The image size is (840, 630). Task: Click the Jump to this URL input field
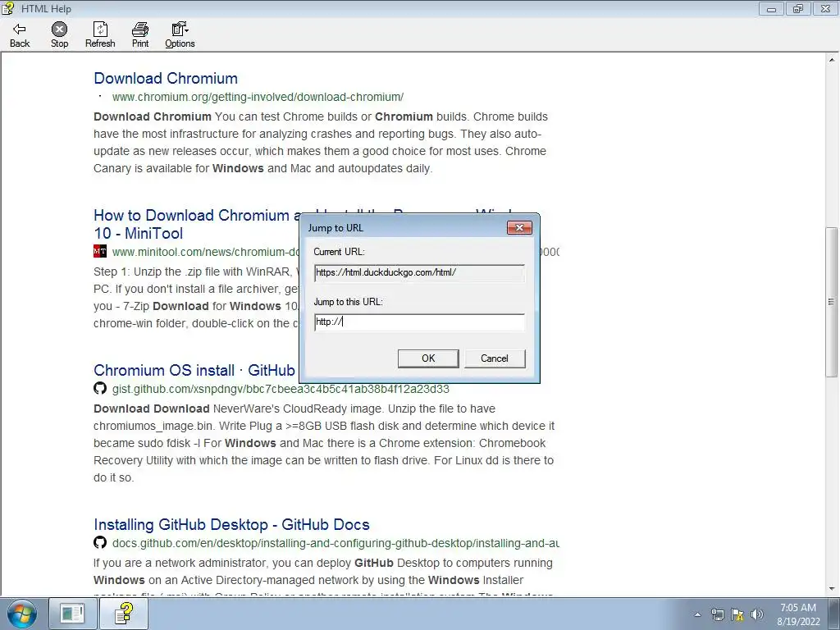(x=419, y=322)
